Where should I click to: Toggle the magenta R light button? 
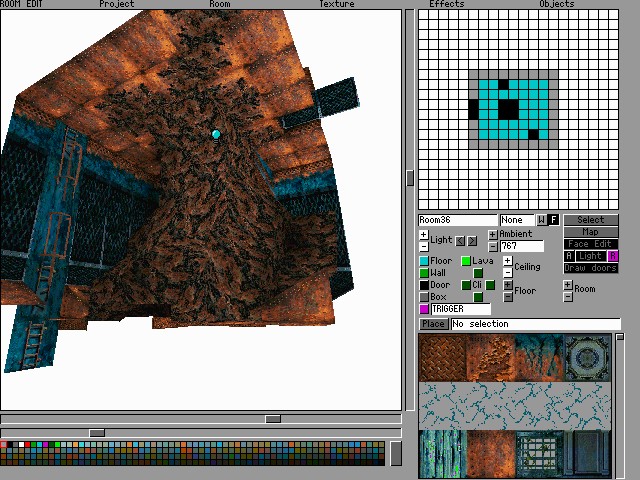click(x=613, y=256)
